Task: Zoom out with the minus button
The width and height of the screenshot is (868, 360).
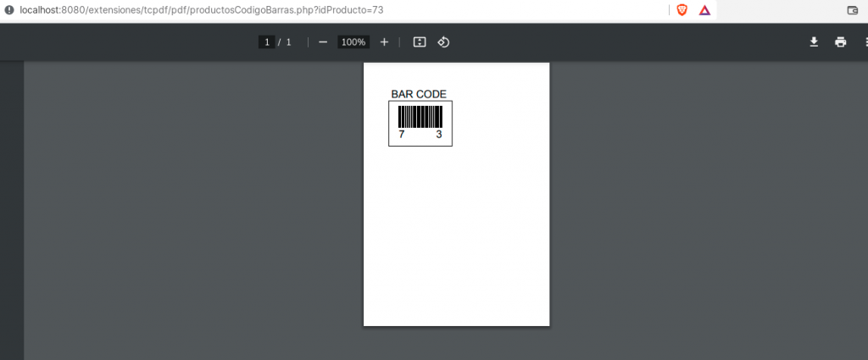Action: click(x=323, y=42)
